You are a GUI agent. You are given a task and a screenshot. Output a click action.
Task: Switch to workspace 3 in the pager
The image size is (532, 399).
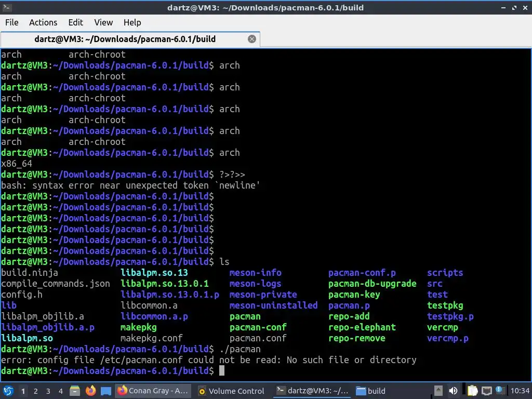click(48, 391)
